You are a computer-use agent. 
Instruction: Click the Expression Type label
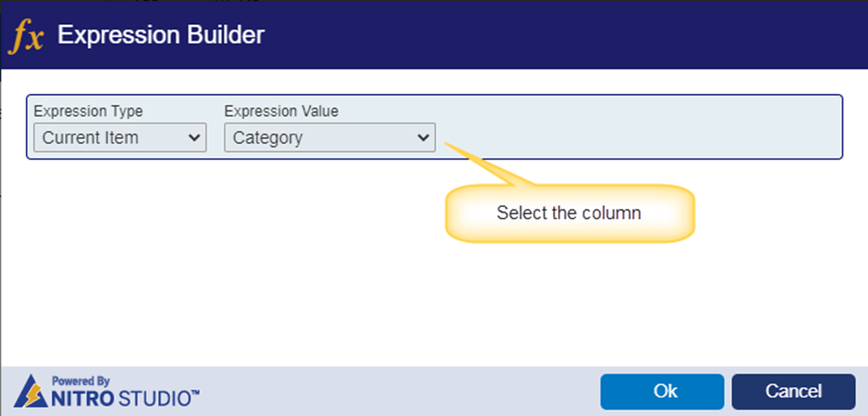88,112
